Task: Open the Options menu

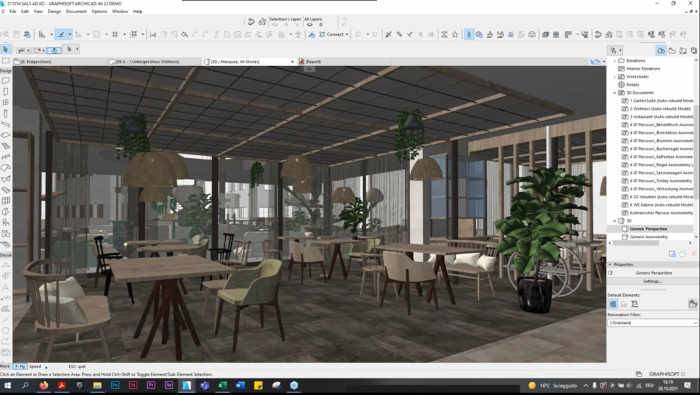Action: point(100,11)
